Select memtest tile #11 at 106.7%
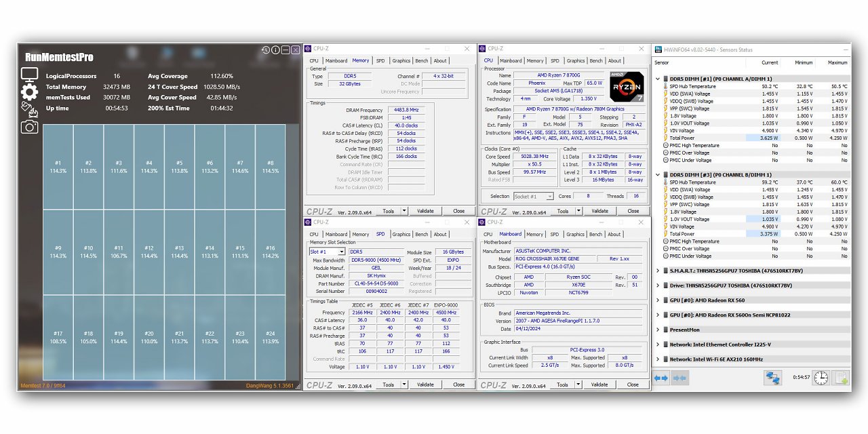The height and width of the screenshot is (434, 868). point(119,252)
